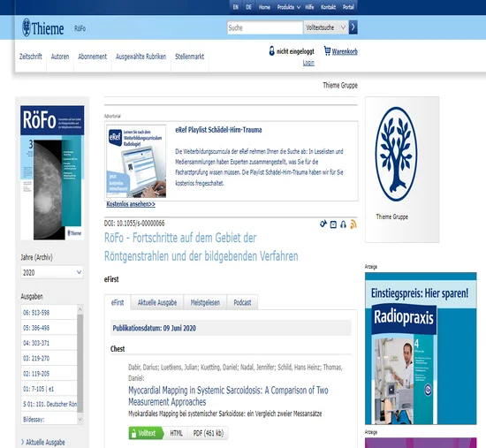This screenshot has width=486, height=448.
Task: Click the Suche search input field
Action: tap(265, 27)
